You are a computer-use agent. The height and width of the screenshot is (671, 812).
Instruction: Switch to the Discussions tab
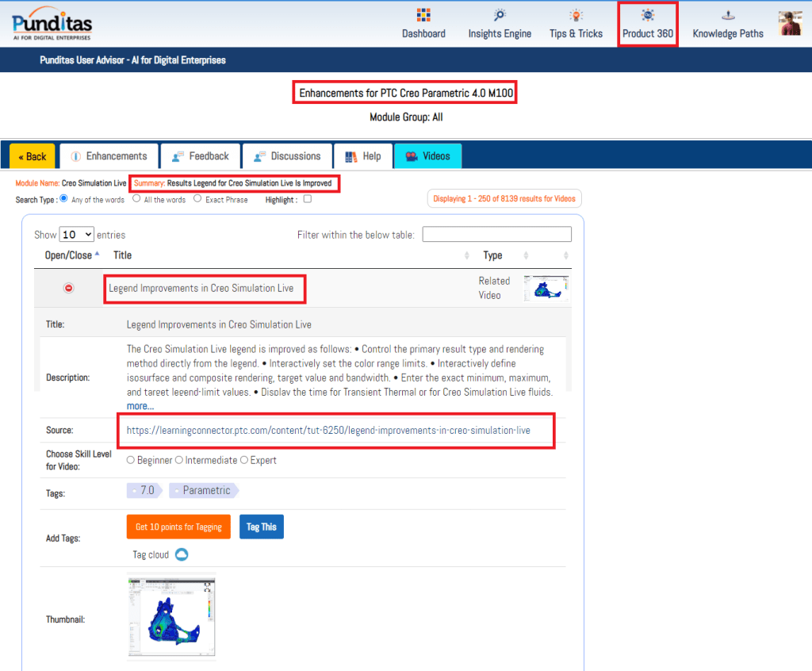point(287,156)
